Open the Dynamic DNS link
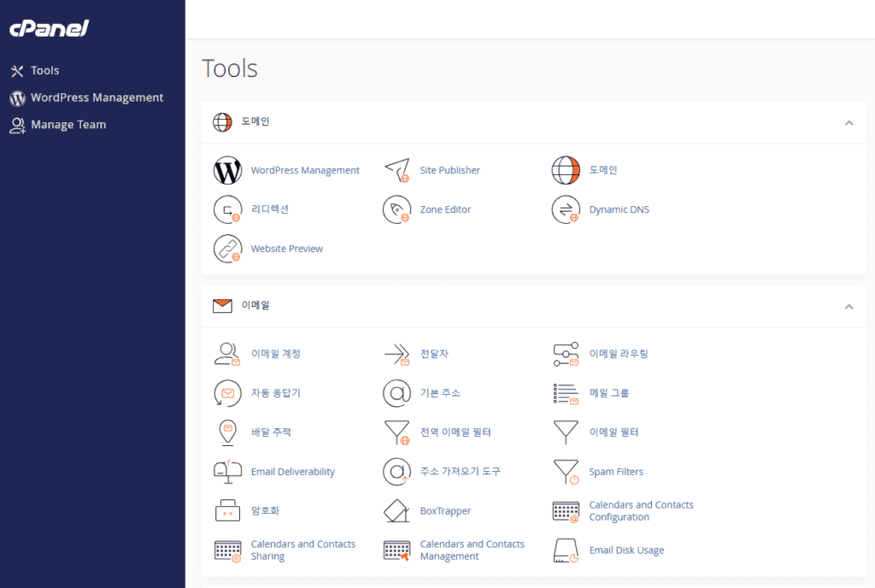 (x=619, y=209)
